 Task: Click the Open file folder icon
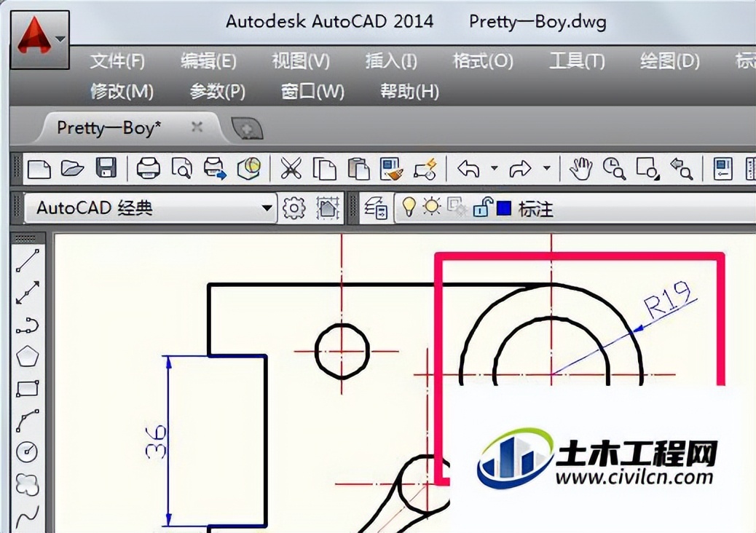point(72,169)
